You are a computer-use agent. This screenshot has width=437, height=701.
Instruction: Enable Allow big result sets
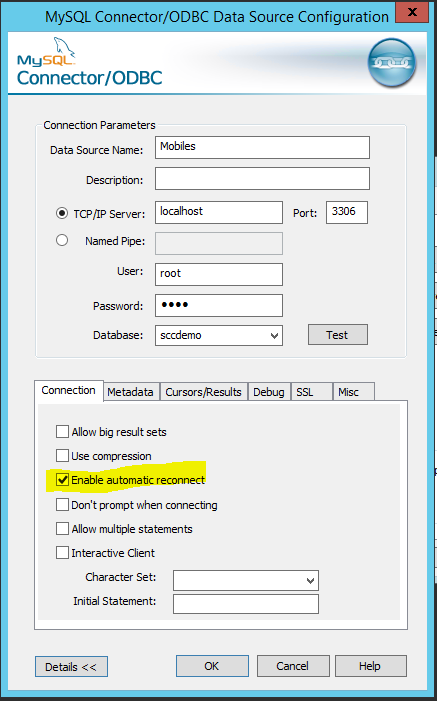point(62,432)
